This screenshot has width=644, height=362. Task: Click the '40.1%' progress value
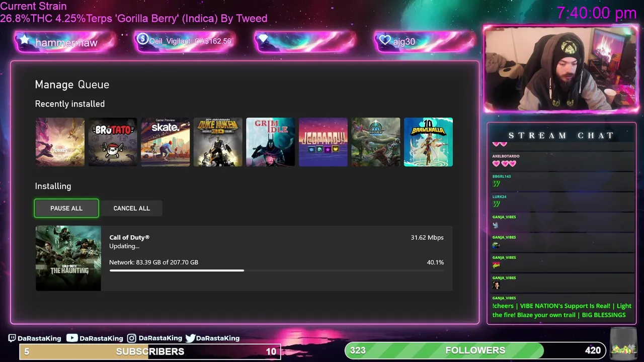[x=435, y=262]
